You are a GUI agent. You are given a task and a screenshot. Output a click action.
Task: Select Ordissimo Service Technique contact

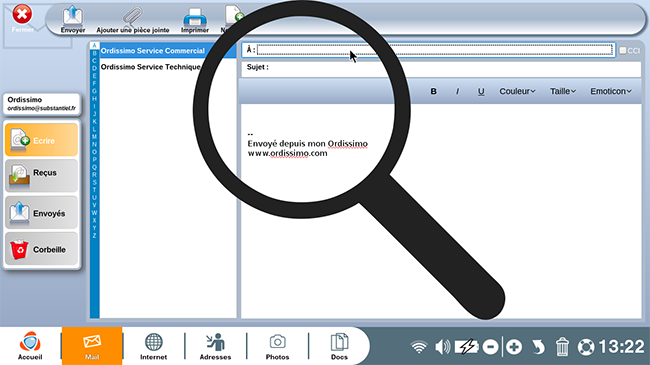click(x=150, y=67)
